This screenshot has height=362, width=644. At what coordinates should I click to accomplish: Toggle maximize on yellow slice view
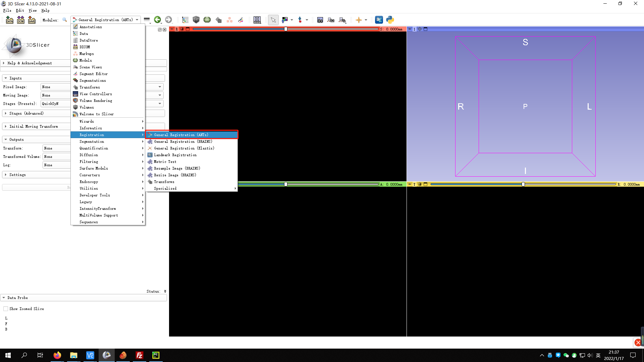pyautogui.click(x=425, y=184)
